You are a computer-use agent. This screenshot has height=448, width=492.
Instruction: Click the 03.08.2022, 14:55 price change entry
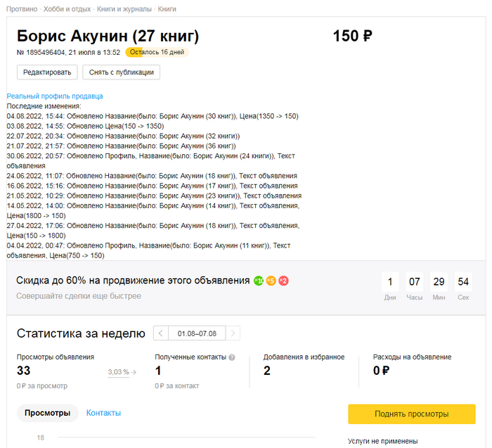[x=85, y=126]
